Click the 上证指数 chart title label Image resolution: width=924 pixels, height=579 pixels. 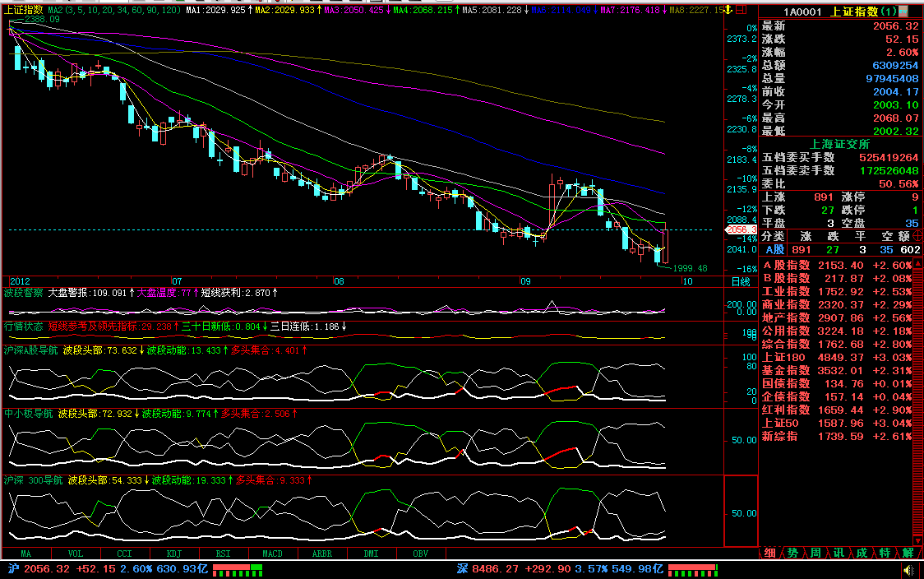24,10
